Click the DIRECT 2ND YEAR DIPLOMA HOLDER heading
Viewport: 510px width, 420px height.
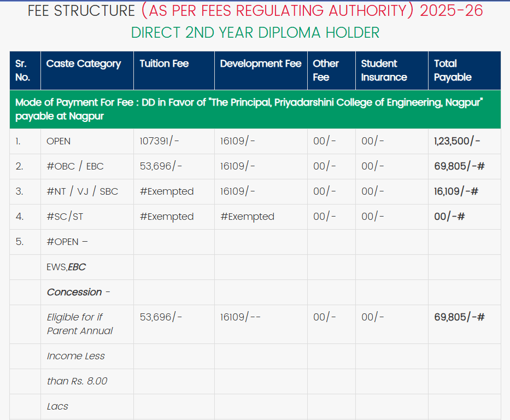click(x=255, y=33)
